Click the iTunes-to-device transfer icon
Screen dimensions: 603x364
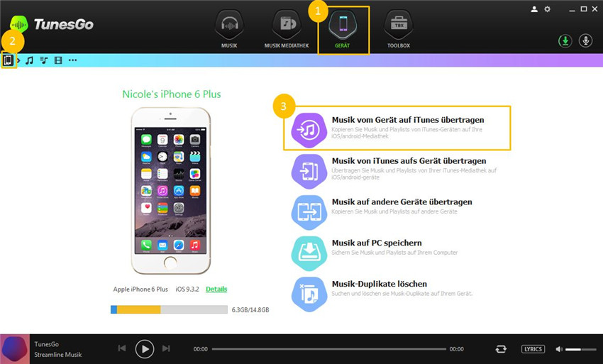pos(309,171)
